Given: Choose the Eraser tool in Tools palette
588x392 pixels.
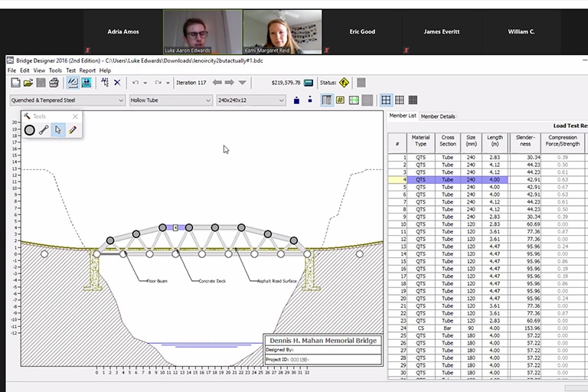Looking at the screenshot, I should pyautogui.click(x=72, y=130).
